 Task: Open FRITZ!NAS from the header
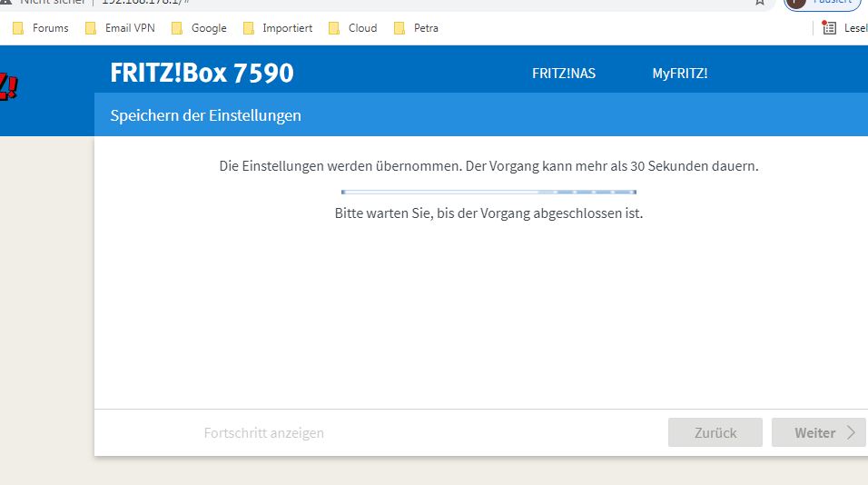[x=564, y=73]
